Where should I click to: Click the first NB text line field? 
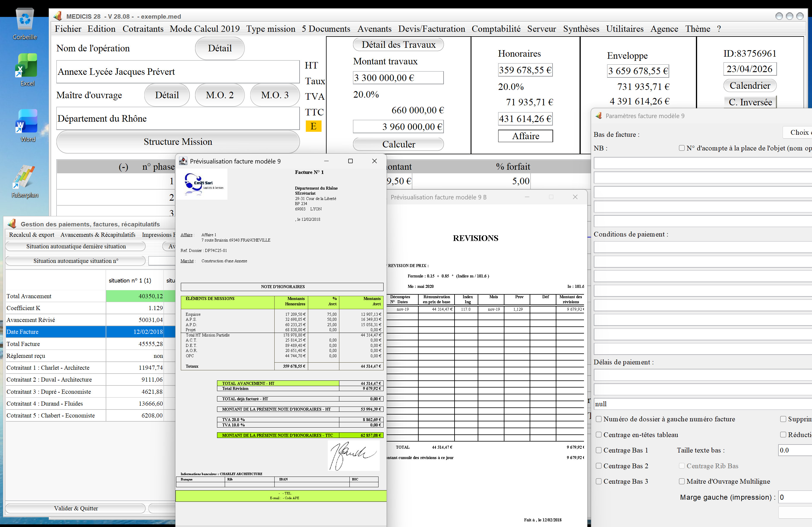(x=702, y=163)
